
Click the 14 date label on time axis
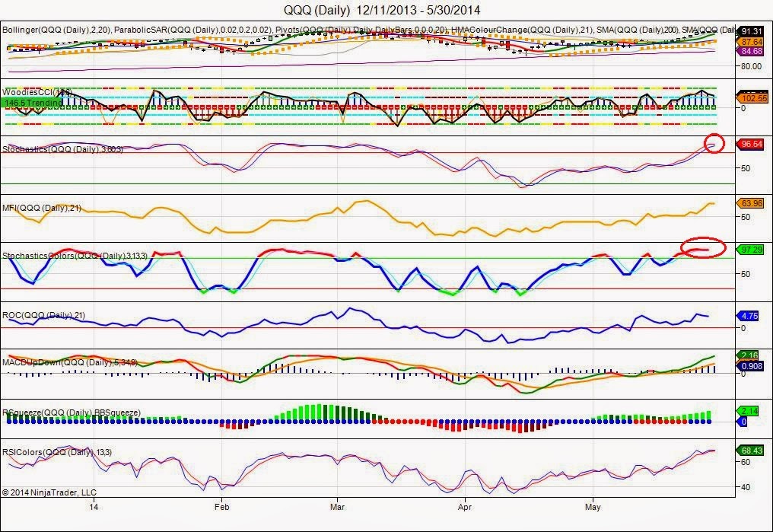point(94,506)
